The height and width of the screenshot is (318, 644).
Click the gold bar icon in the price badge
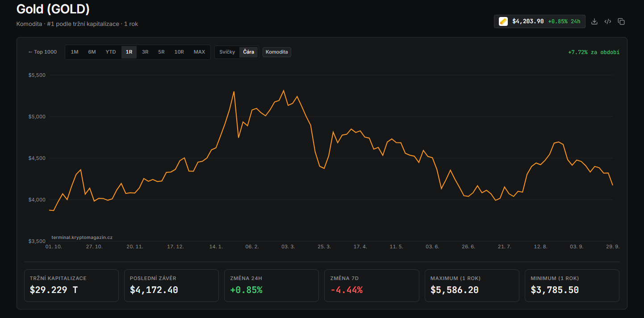point(503,21)
